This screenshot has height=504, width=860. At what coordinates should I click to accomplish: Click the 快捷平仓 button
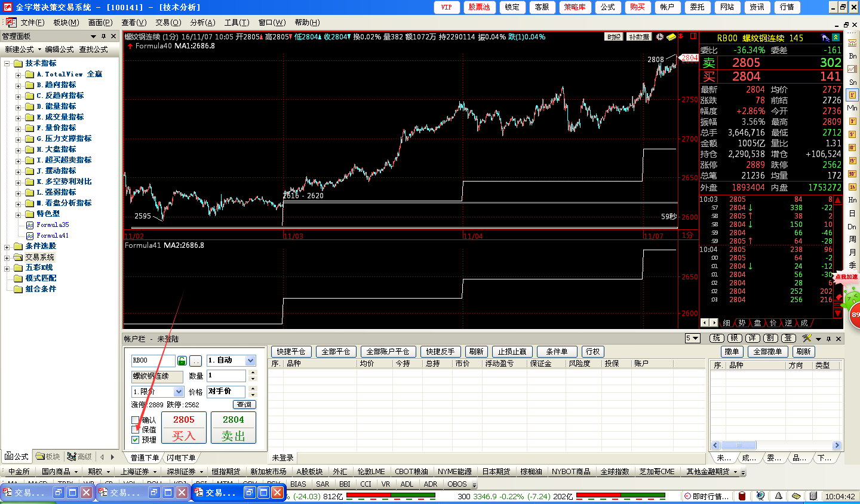[291, 352]
